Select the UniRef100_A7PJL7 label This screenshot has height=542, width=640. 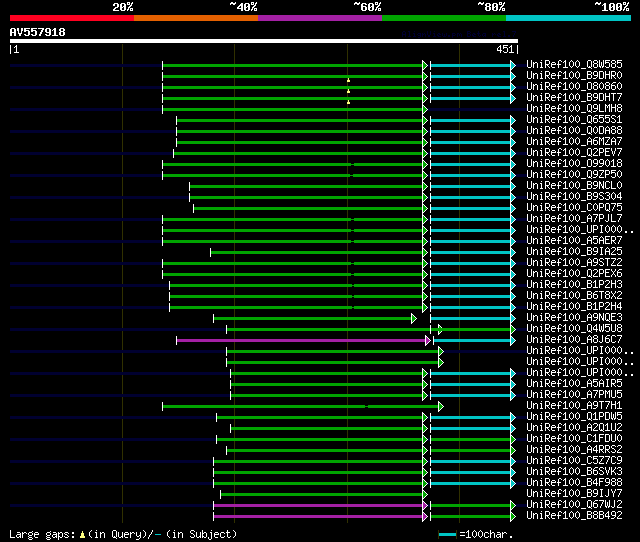tap(574, 218)
